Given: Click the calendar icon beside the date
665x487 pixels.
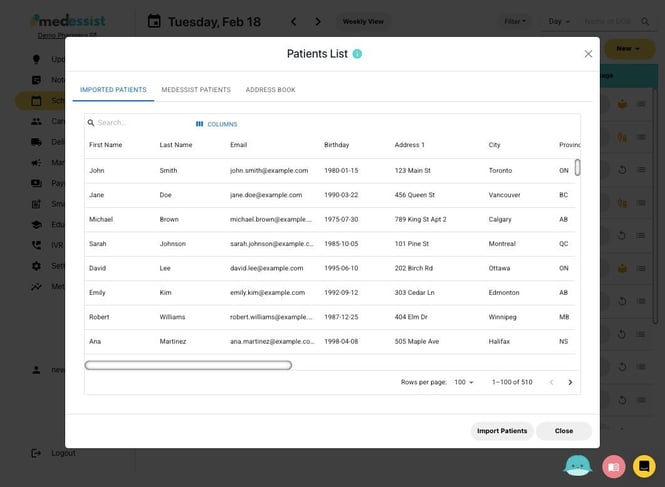Looking at the screenshot, I should (x=154, y=21).
